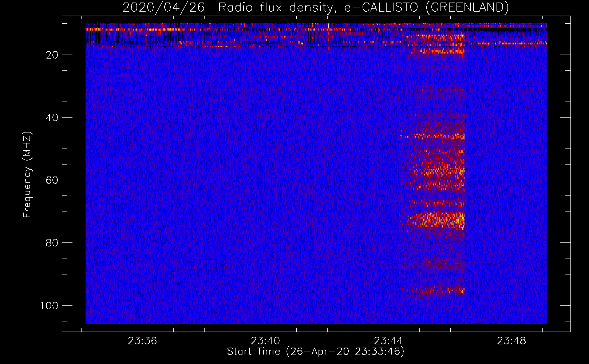Click the 40 MHz frequency tick label
Screen dimensions: 589x364
(52, 118)
